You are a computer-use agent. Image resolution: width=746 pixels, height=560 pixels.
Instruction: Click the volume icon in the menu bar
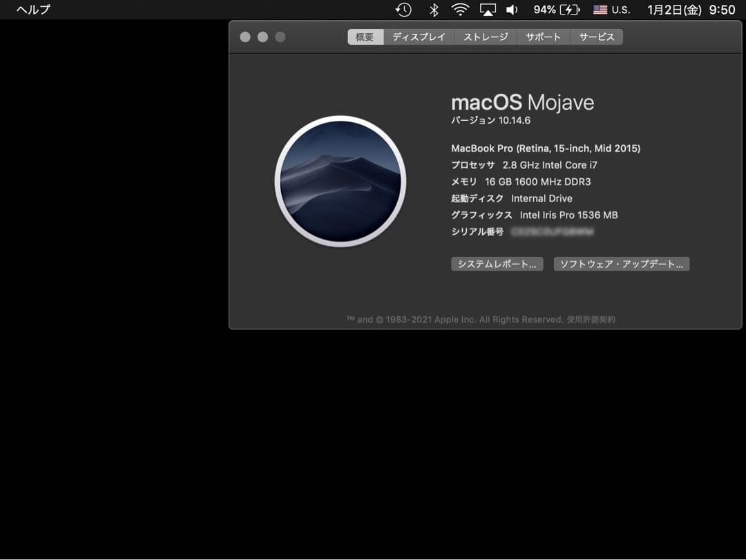(513, 10)
